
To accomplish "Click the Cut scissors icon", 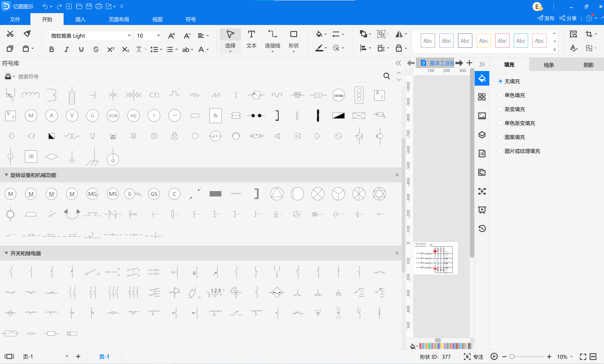I will tap(10, 34).
